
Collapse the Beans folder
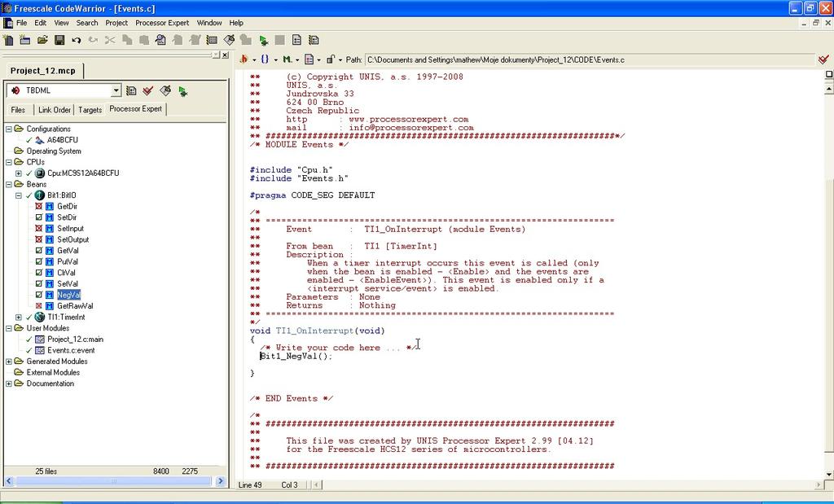[8, 185]
